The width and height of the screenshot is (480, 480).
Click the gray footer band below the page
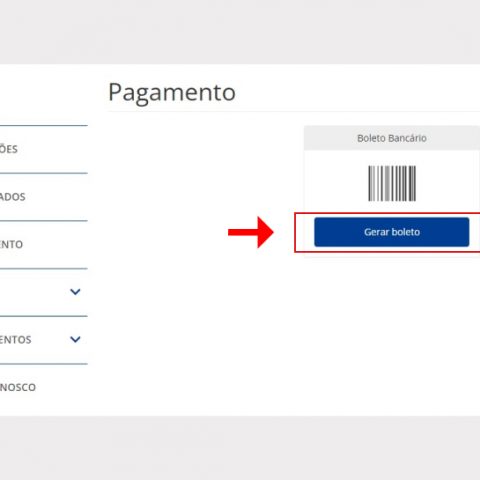pyautogui.click(x=240, y=448)
